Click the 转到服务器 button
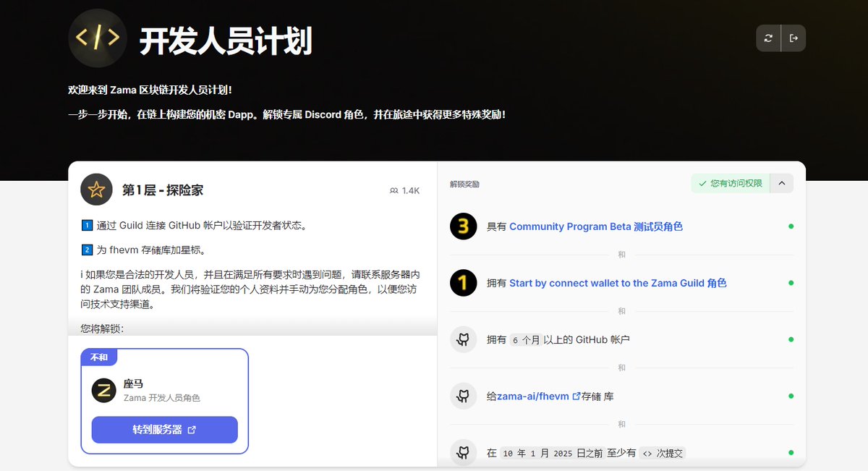Viewport: 868px width, 471px height. coord(165,430)
